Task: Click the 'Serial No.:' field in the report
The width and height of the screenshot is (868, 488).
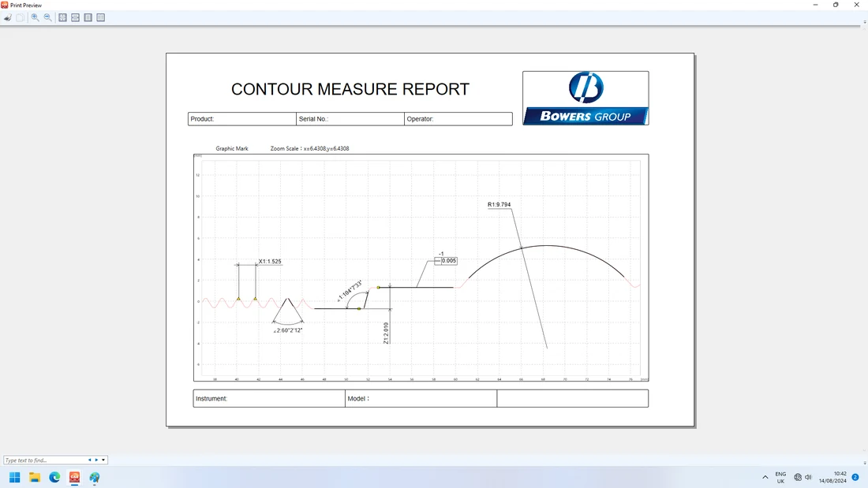Action: coord(350,119)
